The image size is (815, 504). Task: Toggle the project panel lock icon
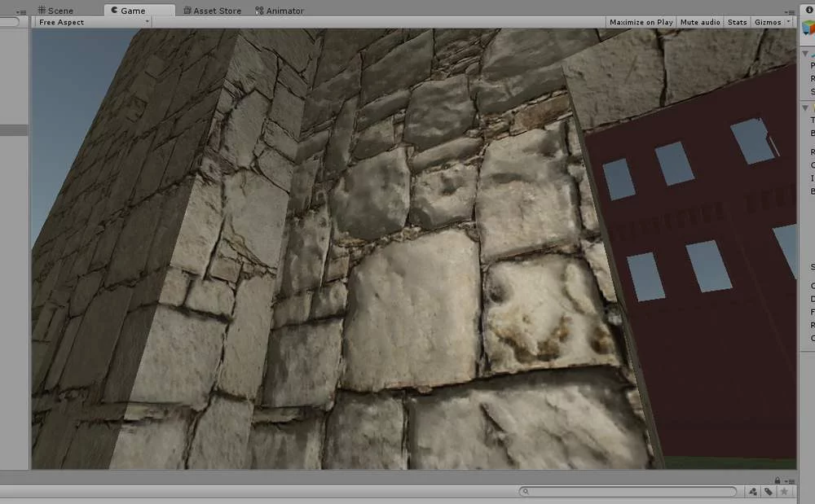pyautogui.click(x=778, y=480)
